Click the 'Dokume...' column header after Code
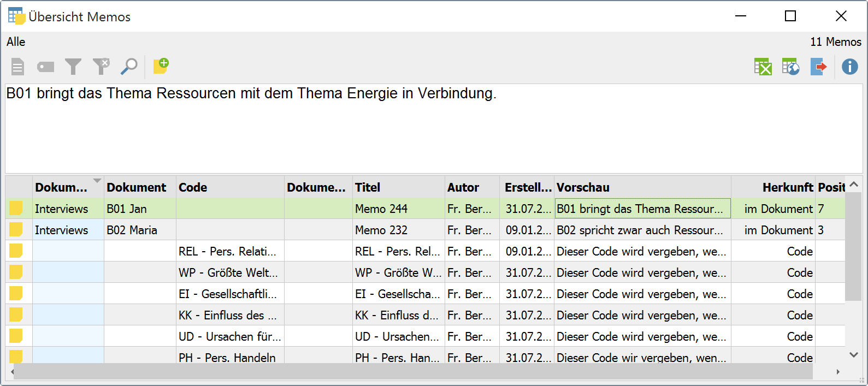The image size is (868, 386). (x=318, y=187)
